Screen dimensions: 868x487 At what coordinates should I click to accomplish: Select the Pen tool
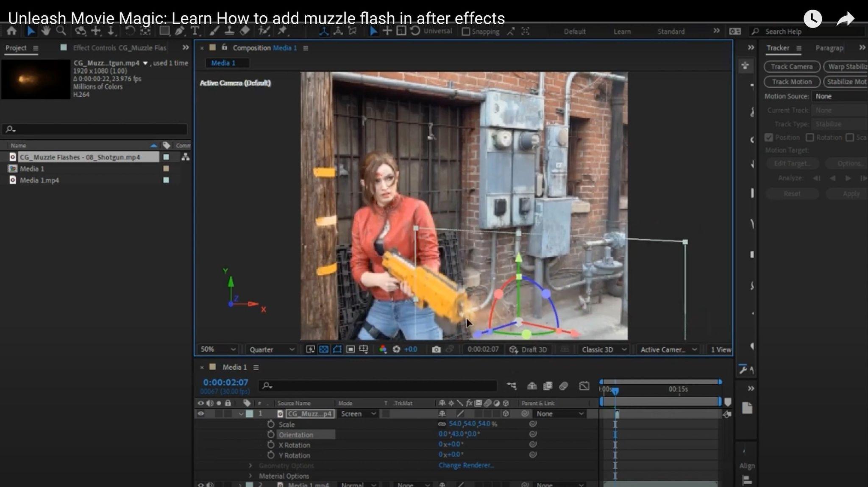coord(179,31)
